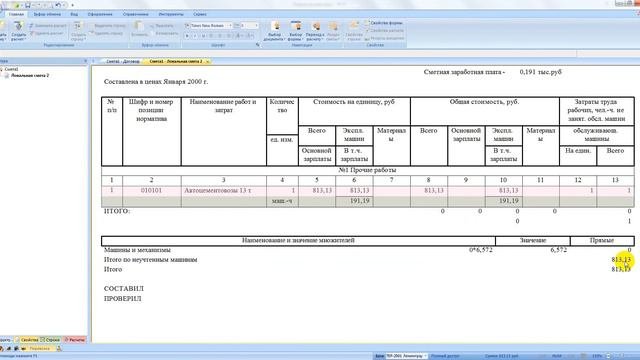The width and height of the screenshot is (640, 360).
Task: Click 'Заменить расчет' in the ribbon
Action: [47, 26]
